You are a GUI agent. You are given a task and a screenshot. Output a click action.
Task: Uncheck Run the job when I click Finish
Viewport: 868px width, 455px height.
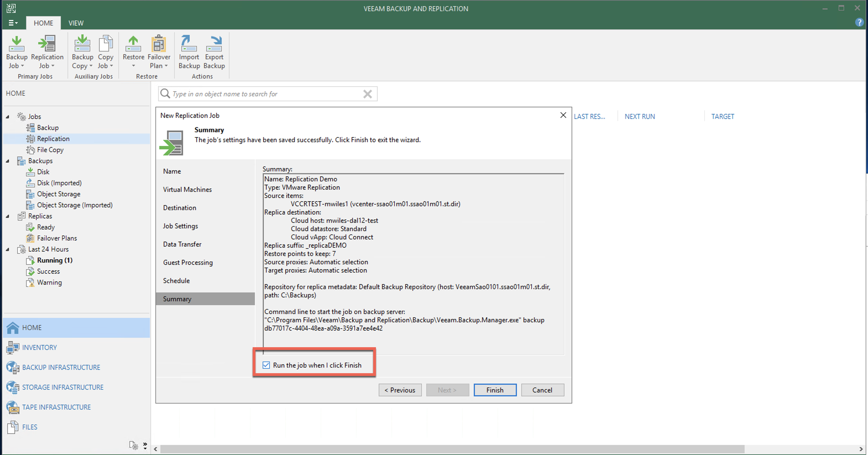coord(266,365)
